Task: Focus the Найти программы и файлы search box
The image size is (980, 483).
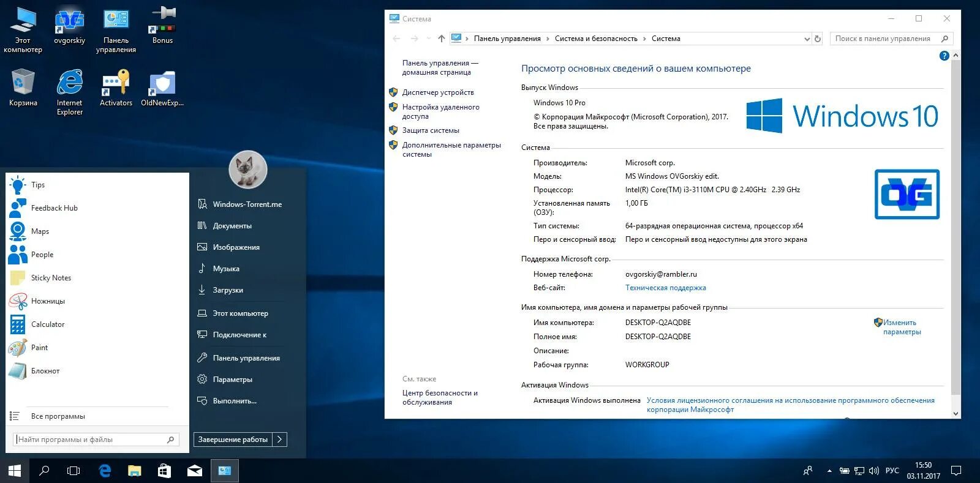Action: click(96, 440)
